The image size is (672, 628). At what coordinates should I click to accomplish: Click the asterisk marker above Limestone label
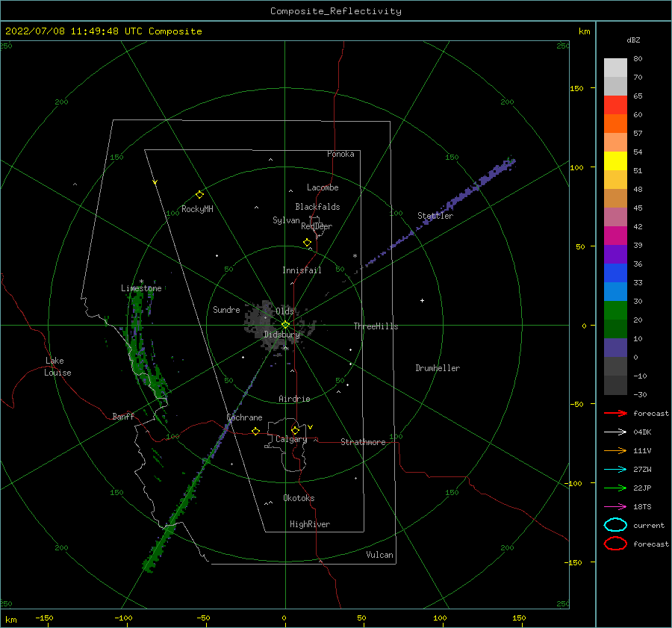tap(141, 282)
